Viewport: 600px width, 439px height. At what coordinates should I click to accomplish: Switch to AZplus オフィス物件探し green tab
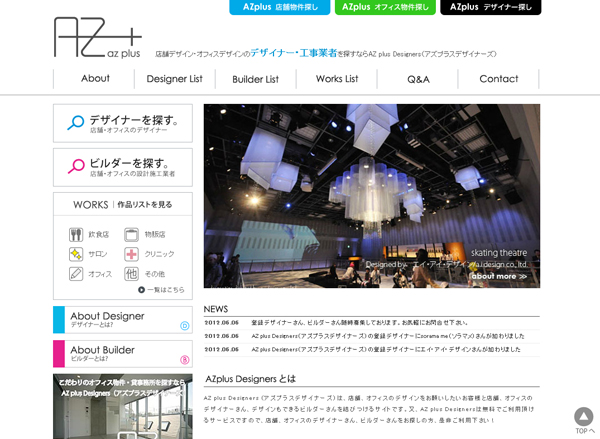click(x=384, y=7)
